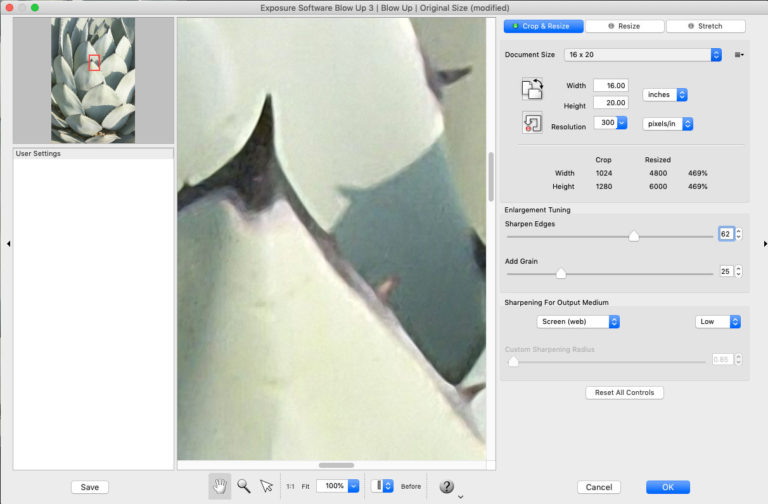Screen dimensions: 768x504
Task: Click Reset All Controls
Action: tap(624, 392)
